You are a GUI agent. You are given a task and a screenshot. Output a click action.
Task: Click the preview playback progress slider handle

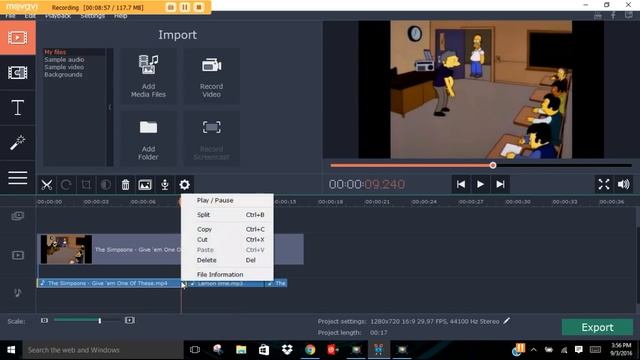click(493, 165)
